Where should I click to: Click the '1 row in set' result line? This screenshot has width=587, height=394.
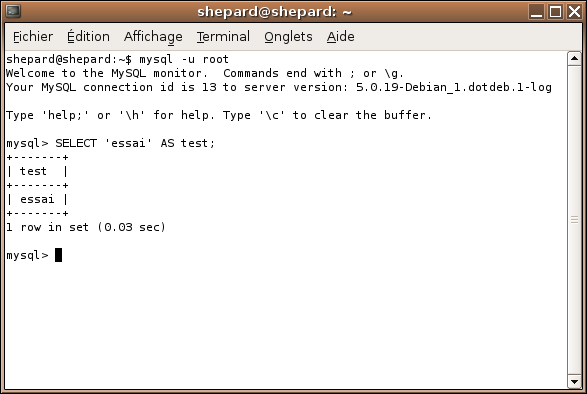[86, 227]
